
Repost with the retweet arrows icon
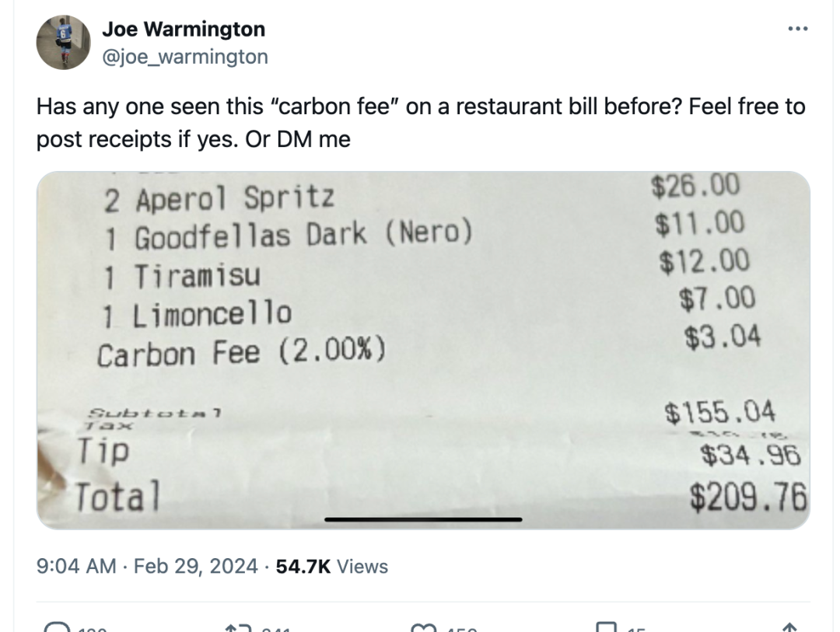(x=239, y=627)
